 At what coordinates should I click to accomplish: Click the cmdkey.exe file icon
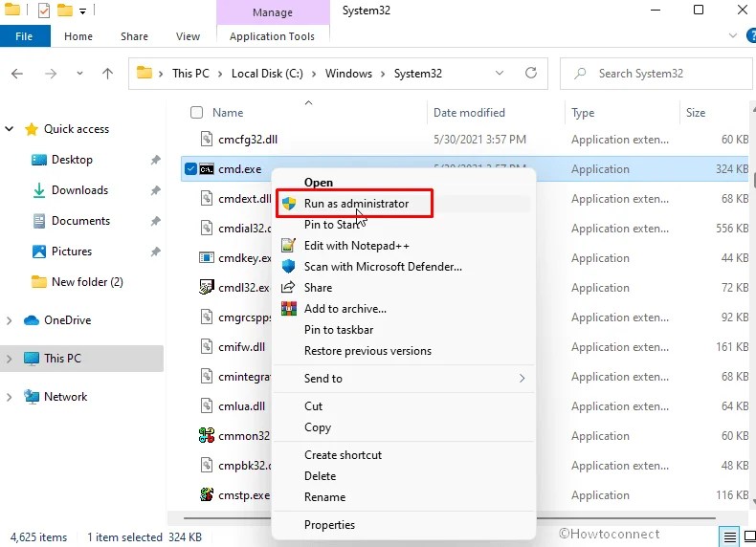pyautogui.click(x=207, y=258)
